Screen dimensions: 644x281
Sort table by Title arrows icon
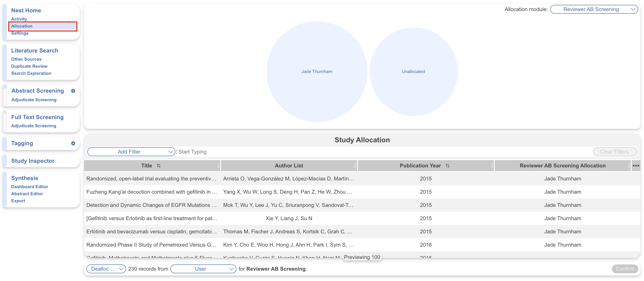coord(159,166)
